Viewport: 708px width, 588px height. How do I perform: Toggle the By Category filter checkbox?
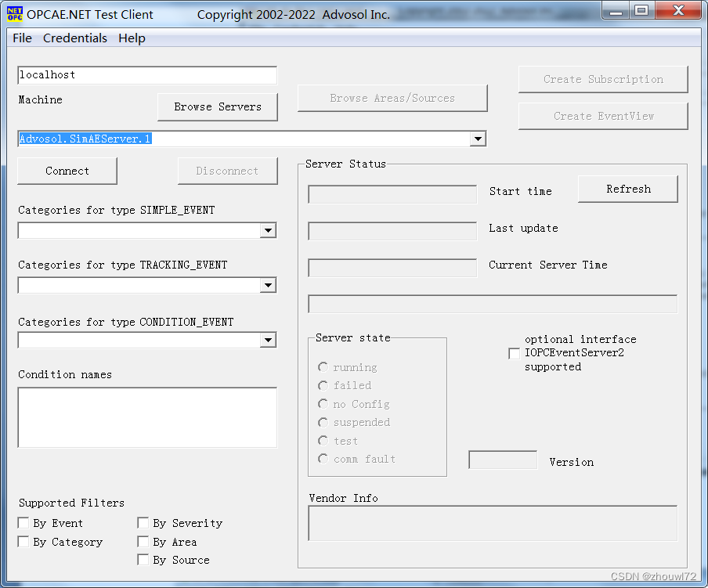[23, 542]
